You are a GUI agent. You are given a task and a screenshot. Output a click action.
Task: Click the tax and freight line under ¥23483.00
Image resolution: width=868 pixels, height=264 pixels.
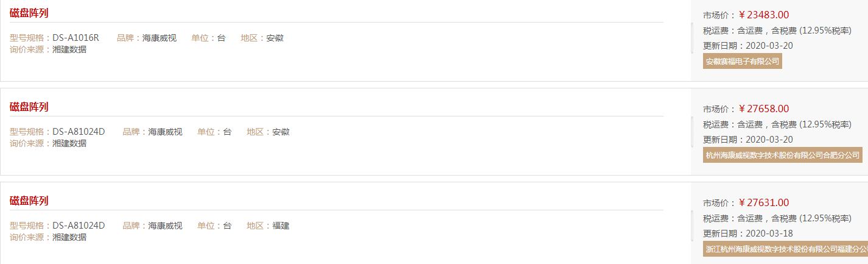click(777, 30)
